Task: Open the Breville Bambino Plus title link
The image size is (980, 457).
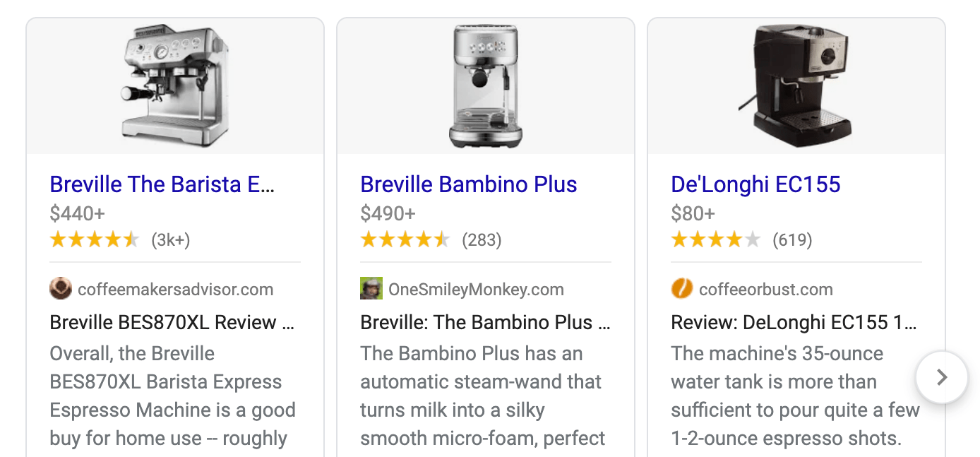Action: point(469,184)
